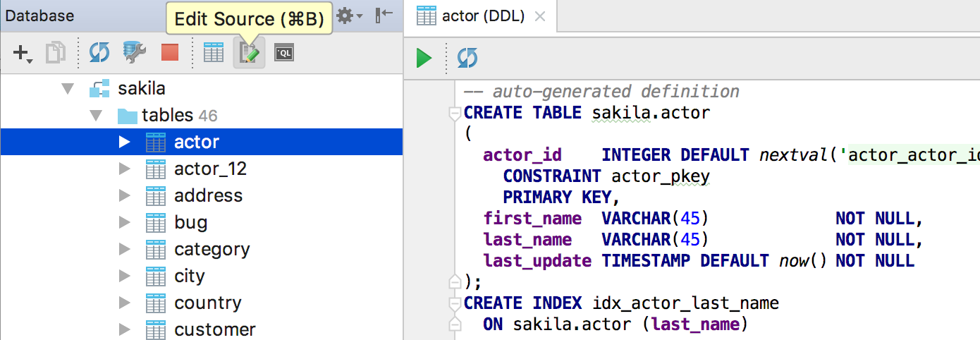Expand the bug table node
Image resolution: width=980 pixels, height=340 pixels.
[125, 223]
